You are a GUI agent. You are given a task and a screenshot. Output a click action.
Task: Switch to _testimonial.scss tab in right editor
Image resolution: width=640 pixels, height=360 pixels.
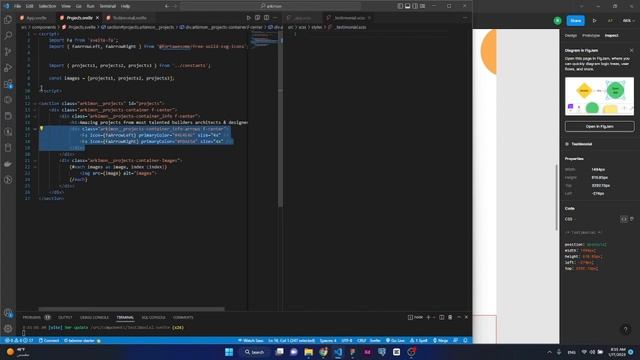(x=349, y=18)
